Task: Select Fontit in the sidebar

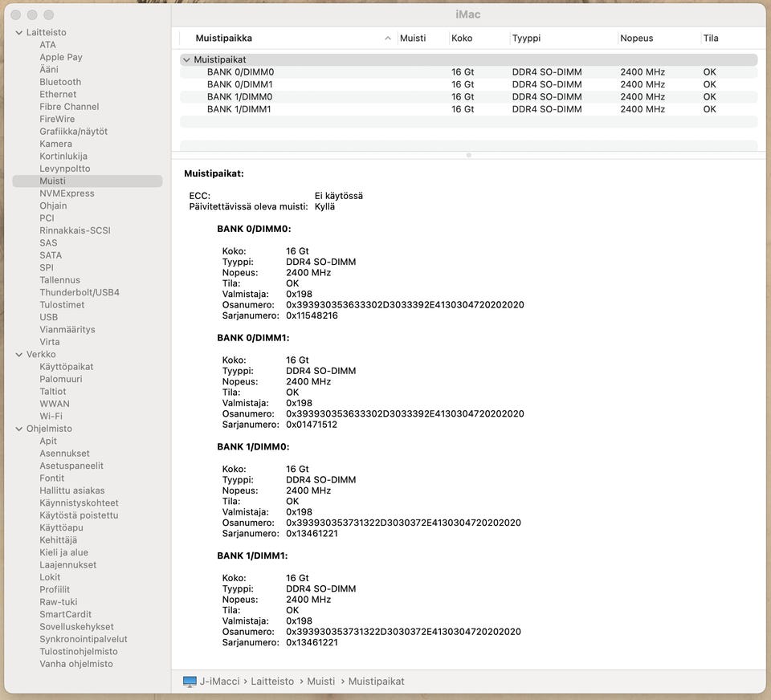Action: pos(51,478)
